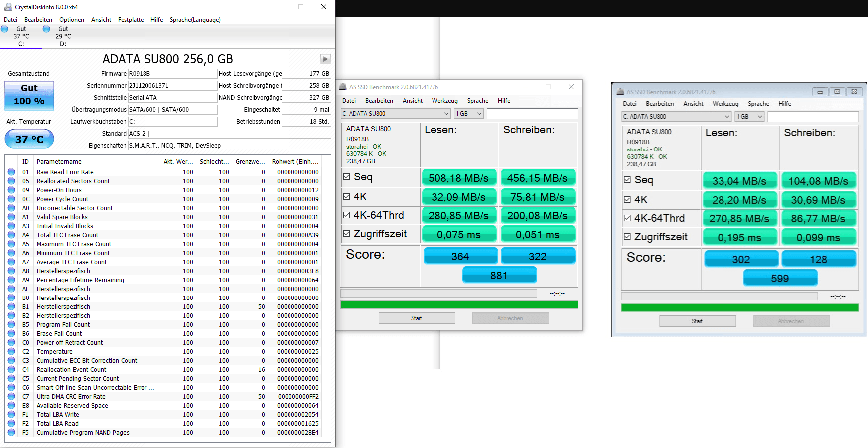Click total score 881 in middle AS SSD window
The height and width of the screenshot is (448, 868).
499,275
